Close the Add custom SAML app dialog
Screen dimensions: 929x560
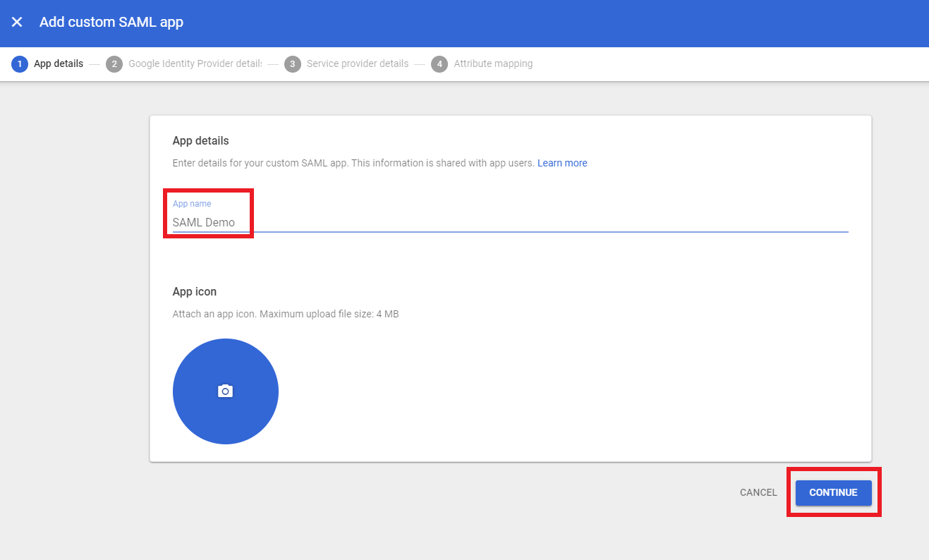17,22
